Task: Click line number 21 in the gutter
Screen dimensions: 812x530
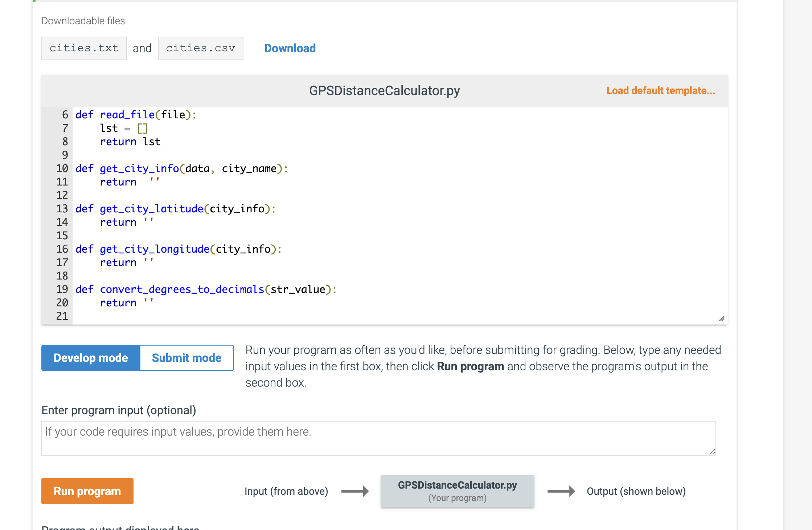Action: point(62,316)
